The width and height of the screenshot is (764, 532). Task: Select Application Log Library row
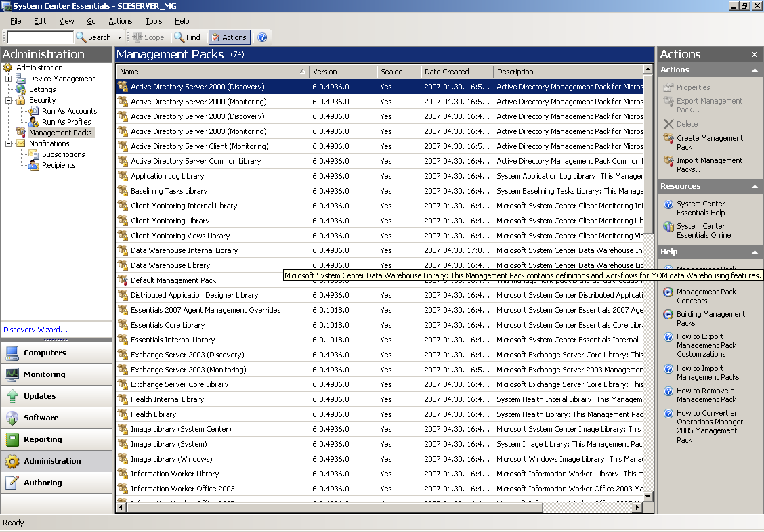tap(379, 176)
